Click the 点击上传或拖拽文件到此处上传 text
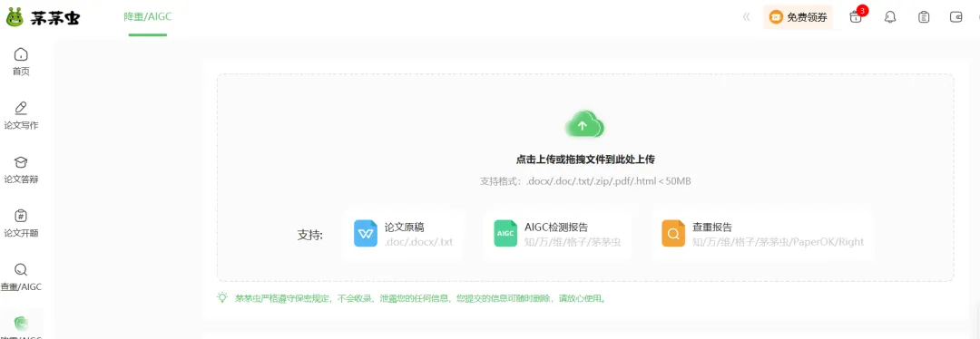 (x=585, y=160)
